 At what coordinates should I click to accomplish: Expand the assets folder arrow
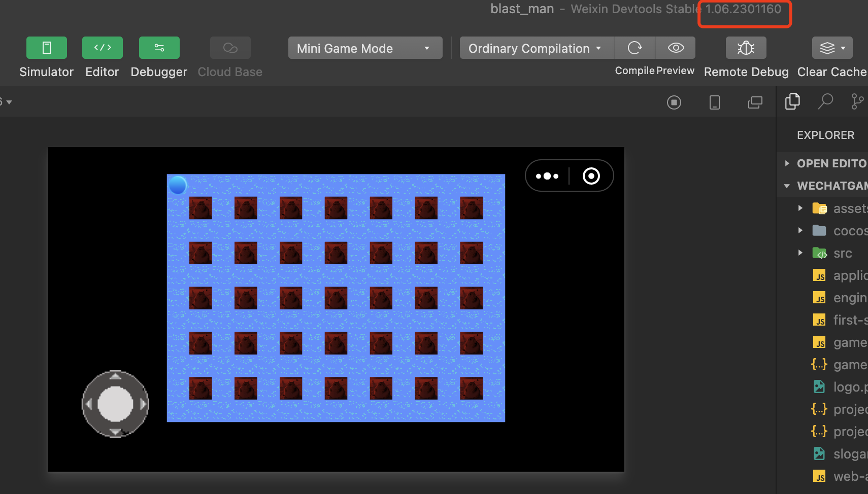click(800, 208)
